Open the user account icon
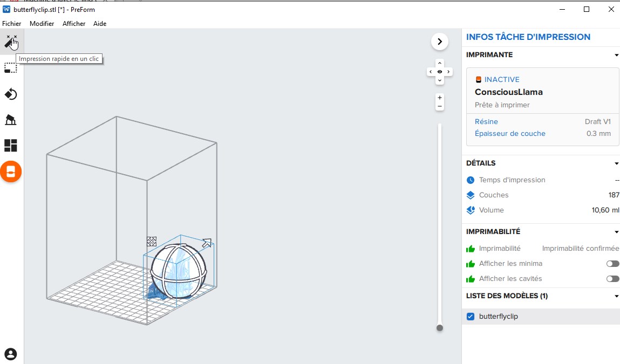The width and height of the screenshot is (620, 364). pos(11,354)
